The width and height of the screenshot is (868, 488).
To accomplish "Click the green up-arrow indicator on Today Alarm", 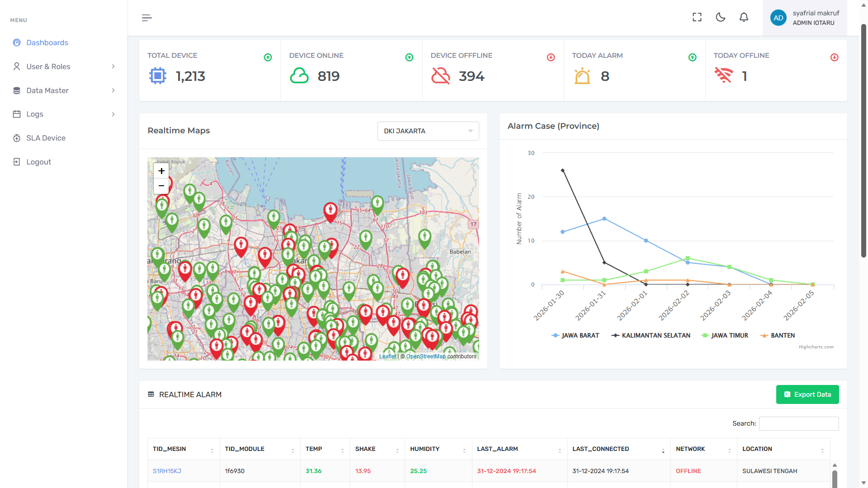I will pos(692,57).
